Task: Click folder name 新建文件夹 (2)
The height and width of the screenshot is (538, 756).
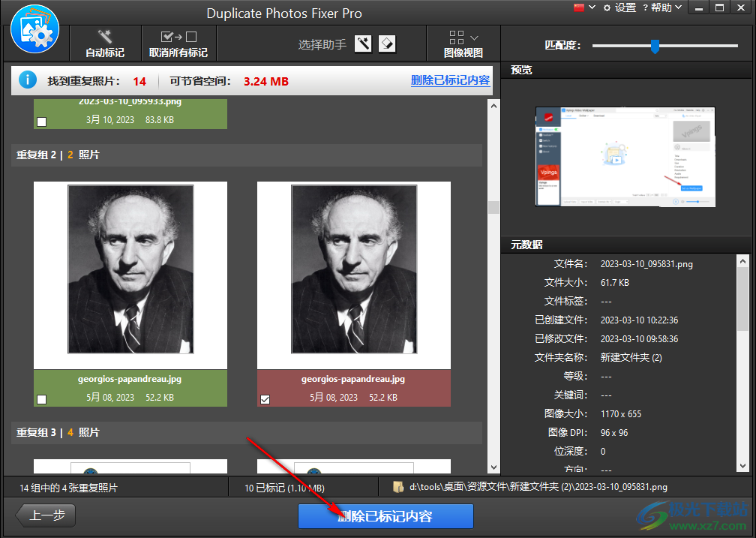Action: [x=631, y=357]
